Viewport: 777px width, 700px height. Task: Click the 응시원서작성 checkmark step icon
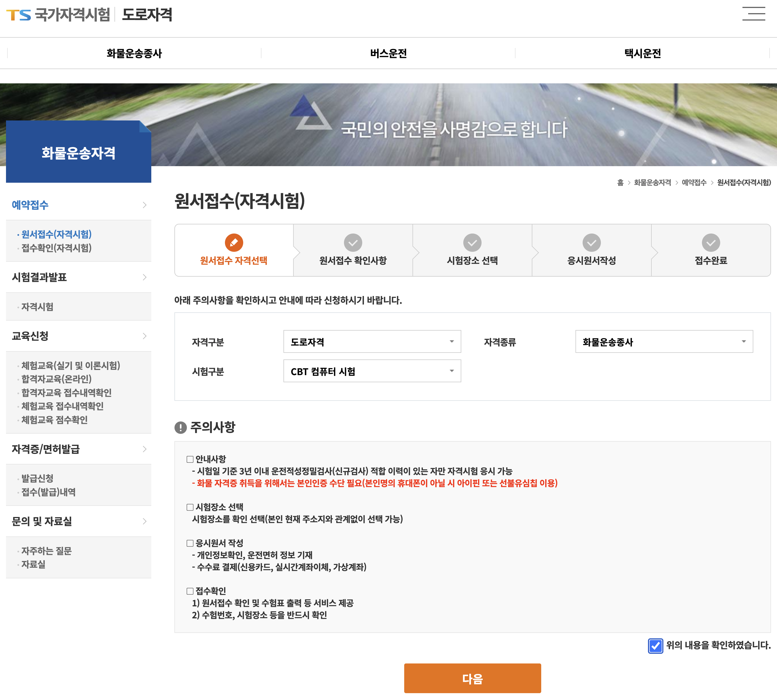pyautogui.click(x=591, y=242)
